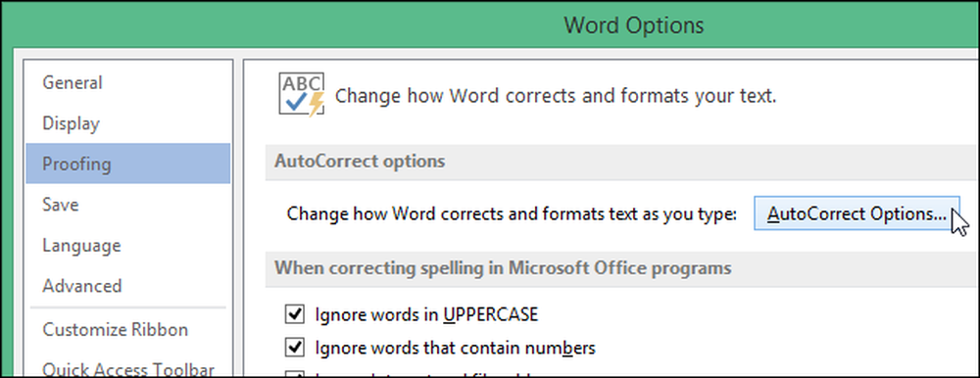
Task: Click the Word Options title bar text
Action: [x=634, y=25]
